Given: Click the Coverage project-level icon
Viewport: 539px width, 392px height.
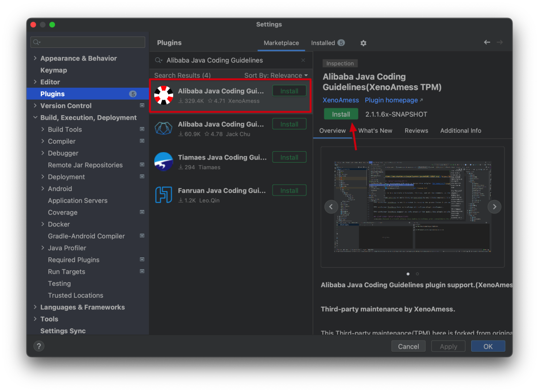Looking at the screenshot, I should click(142, 212).
